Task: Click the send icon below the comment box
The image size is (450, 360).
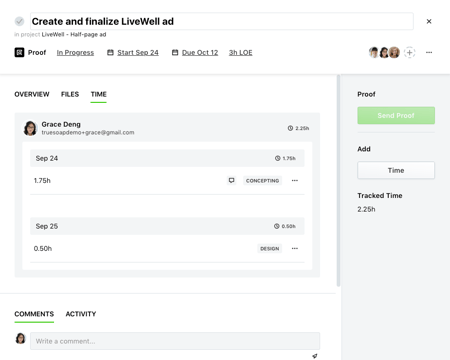Action: tap(315, 356)
